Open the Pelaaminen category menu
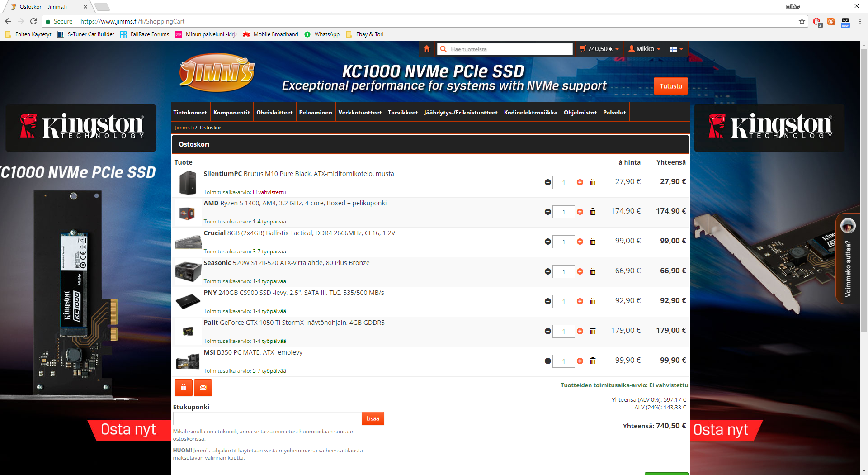Screen dimensions: 868x475 tap(316, 113)
